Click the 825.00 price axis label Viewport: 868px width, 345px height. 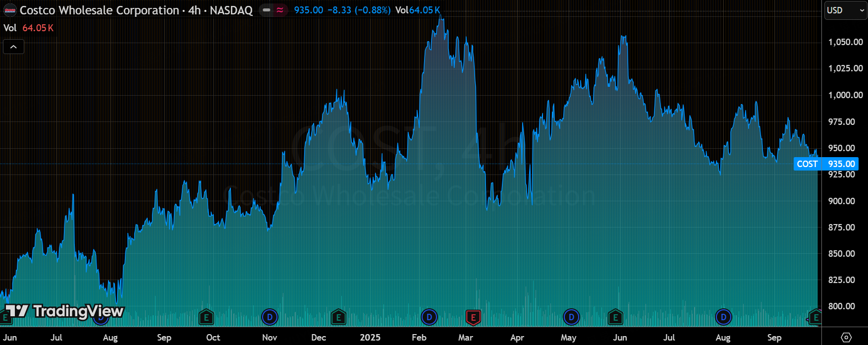[x=841, y=280]
